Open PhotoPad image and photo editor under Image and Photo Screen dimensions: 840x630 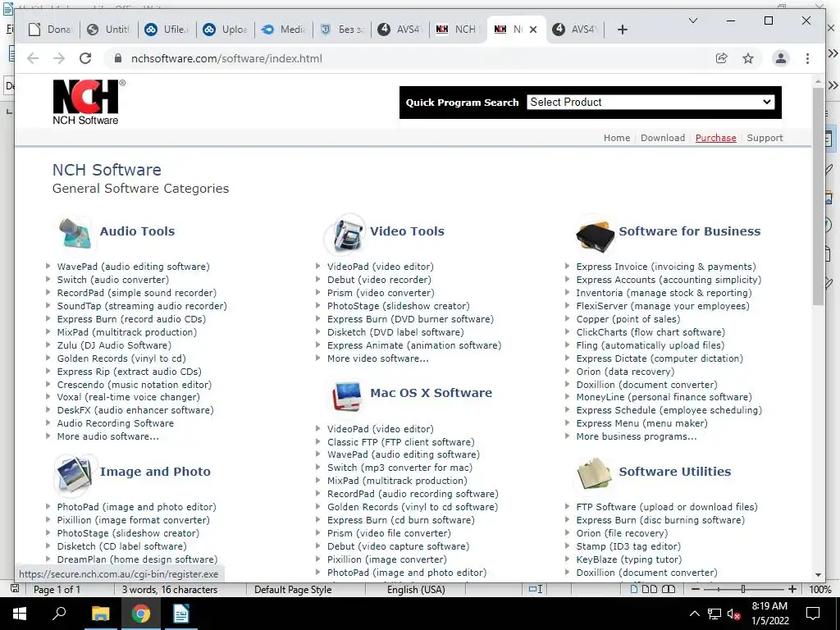point(137,507)
